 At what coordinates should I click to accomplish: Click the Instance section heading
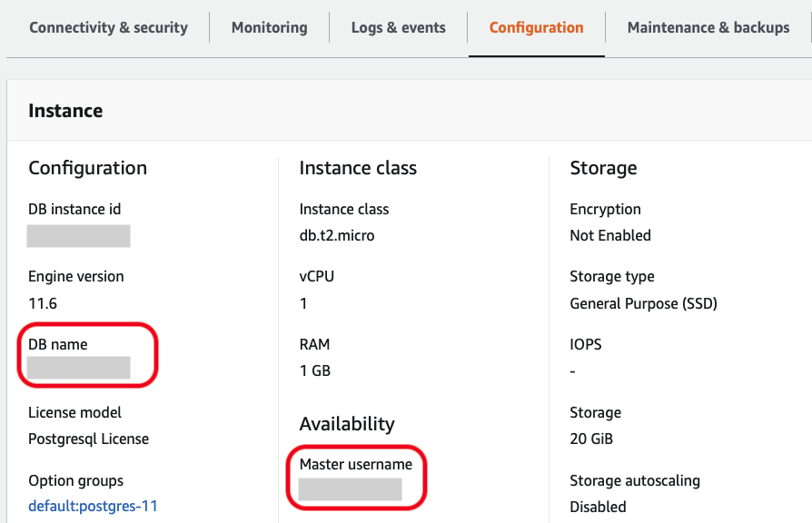point(64,110)
